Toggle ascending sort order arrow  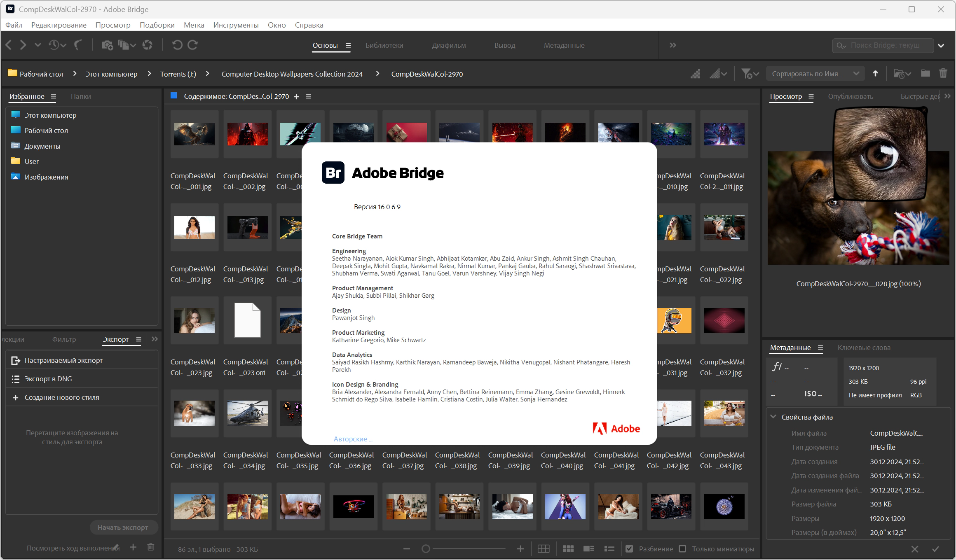875,74
